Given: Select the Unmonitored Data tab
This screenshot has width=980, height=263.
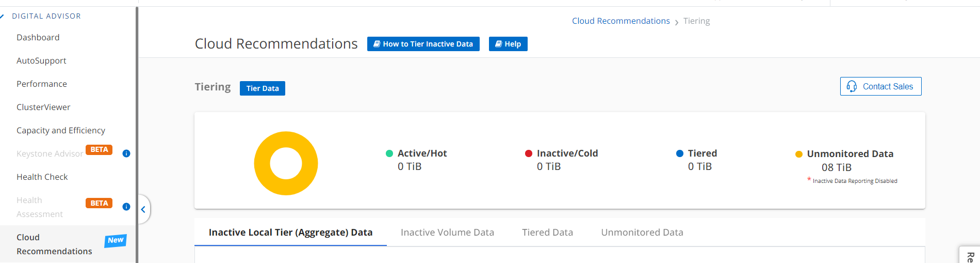Looking at the screenshot, I should point(642,233).
